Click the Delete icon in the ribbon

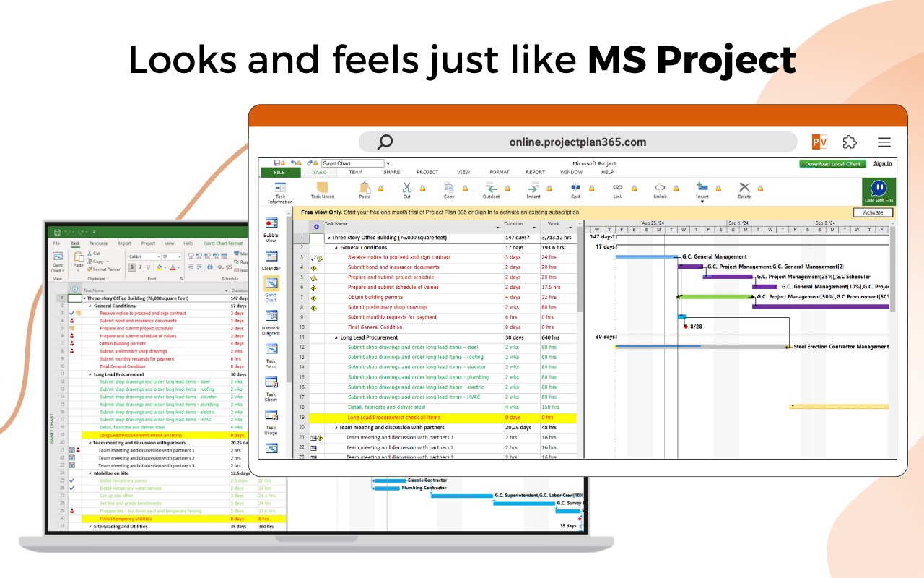click(744, 188)
